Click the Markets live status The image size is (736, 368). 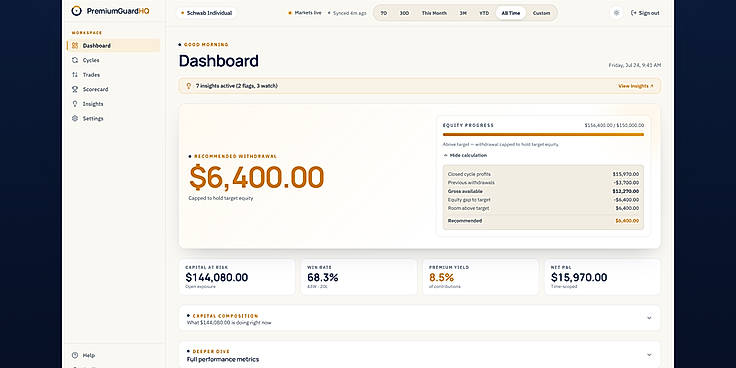305,13
